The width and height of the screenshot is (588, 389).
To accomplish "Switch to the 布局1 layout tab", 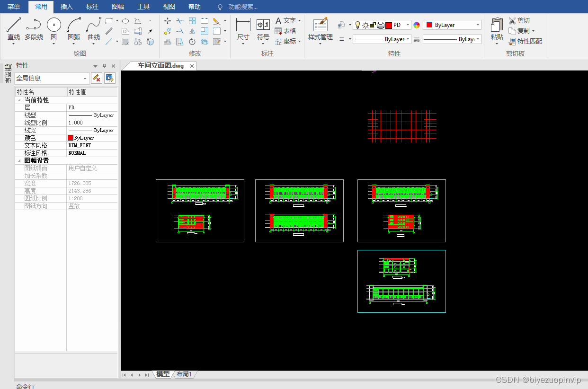I will (x=184, y=374).
